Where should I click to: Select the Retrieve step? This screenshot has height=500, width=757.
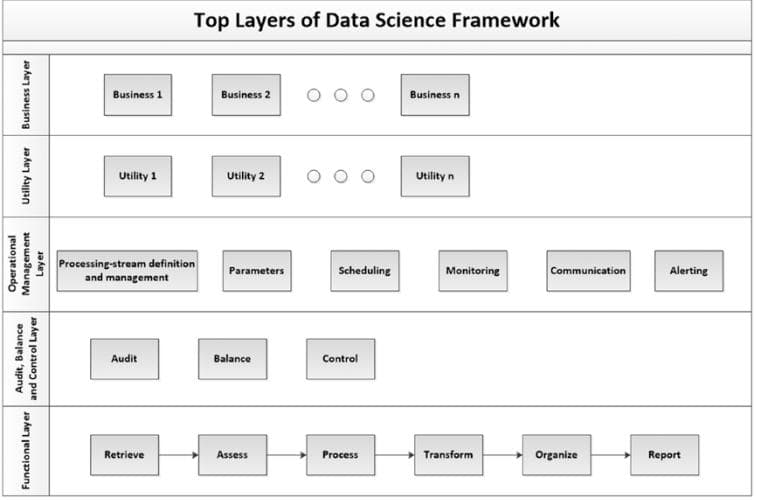pos(124,455)
